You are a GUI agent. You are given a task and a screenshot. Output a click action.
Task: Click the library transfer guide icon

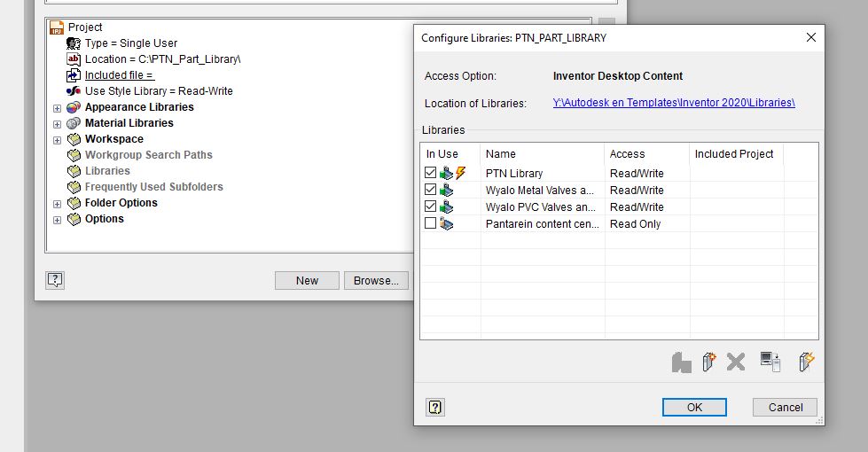click(x=770, y=362)
